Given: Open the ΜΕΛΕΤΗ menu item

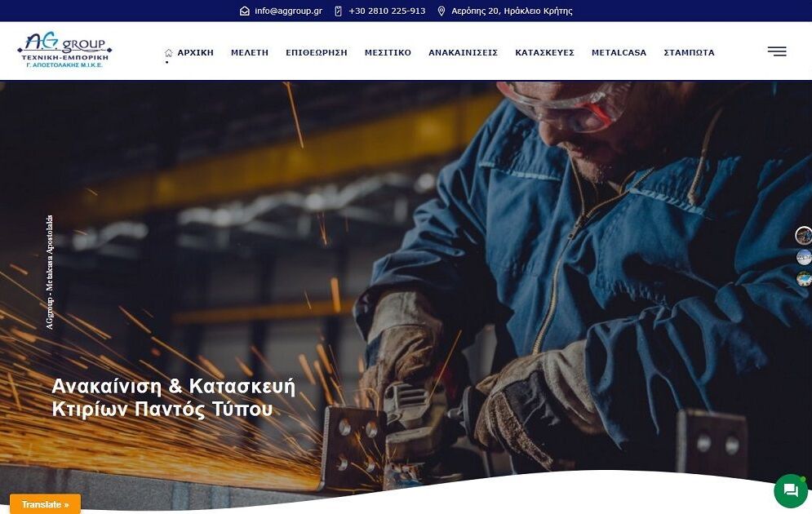Looking at the screenshot, I should click(x=250, y=53).
